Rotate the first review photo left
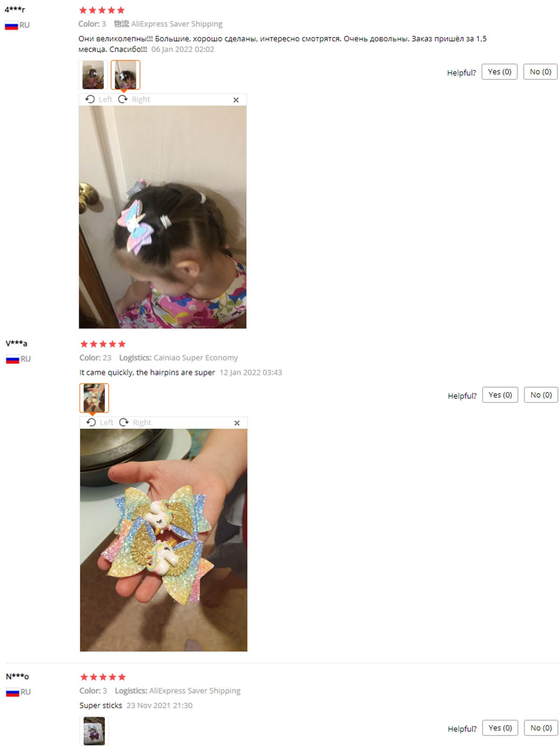 point(98,99)
